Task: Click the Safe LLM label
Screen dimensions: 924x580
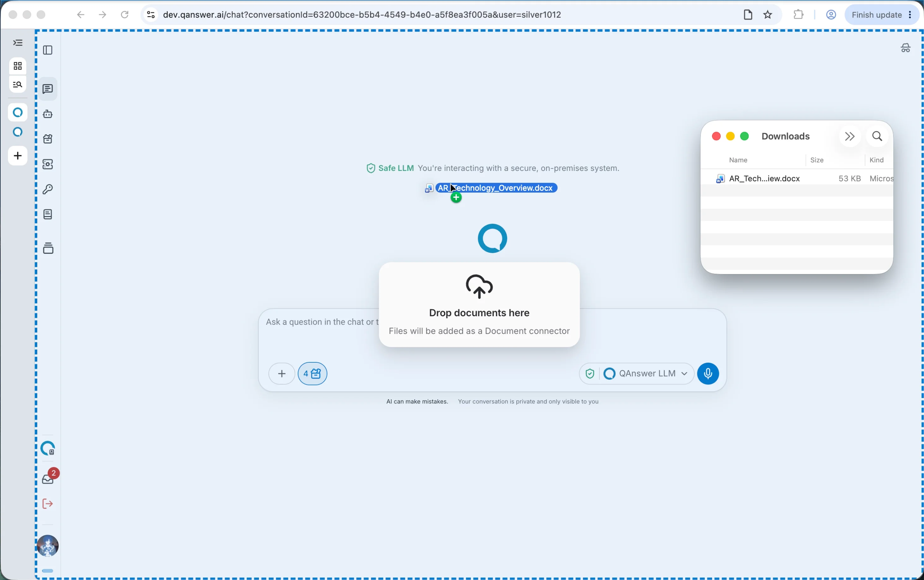Action: coord(396,168)
